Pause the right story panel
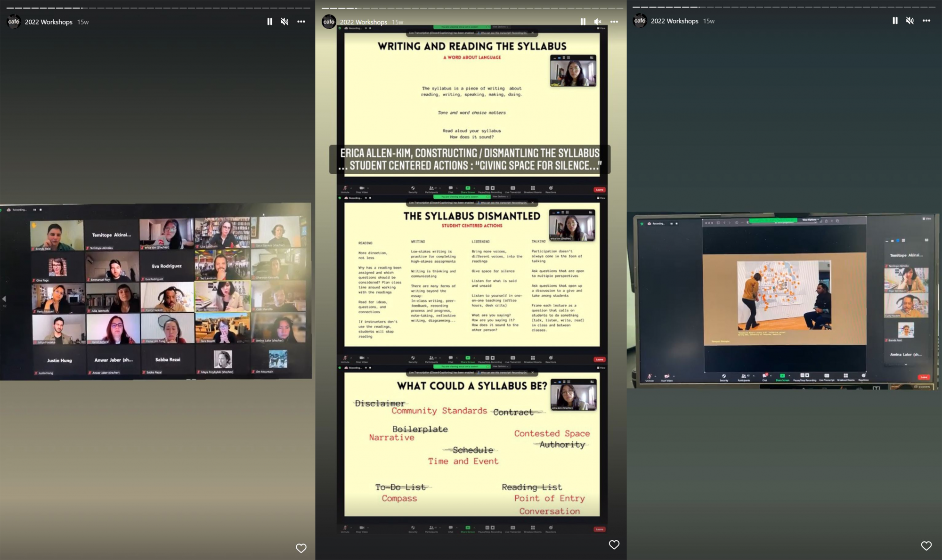The width and height of the screenshot is (942, 560). coord(895,21)
